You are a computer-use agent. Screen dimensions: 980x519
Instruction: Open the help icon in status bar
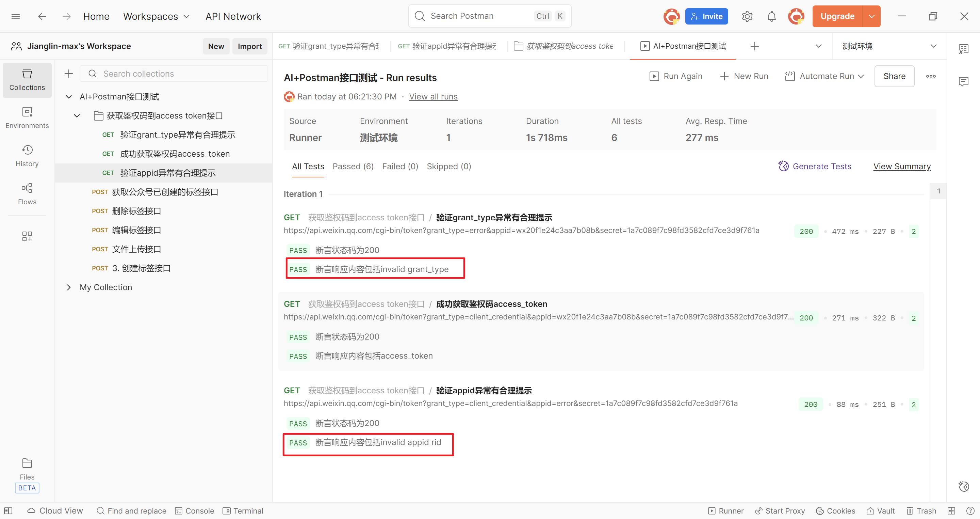point(970,510)
